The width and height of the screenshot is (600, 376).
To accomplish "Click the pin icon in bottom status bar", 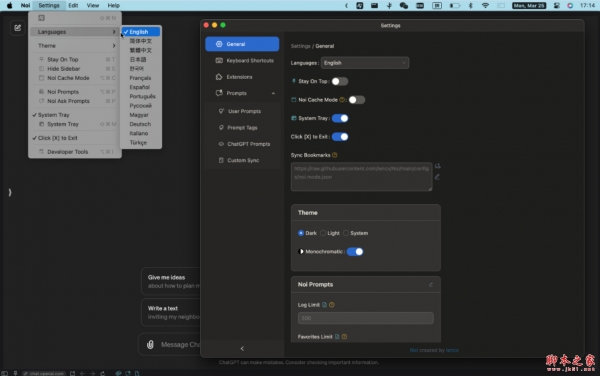I will coord(16,373).
